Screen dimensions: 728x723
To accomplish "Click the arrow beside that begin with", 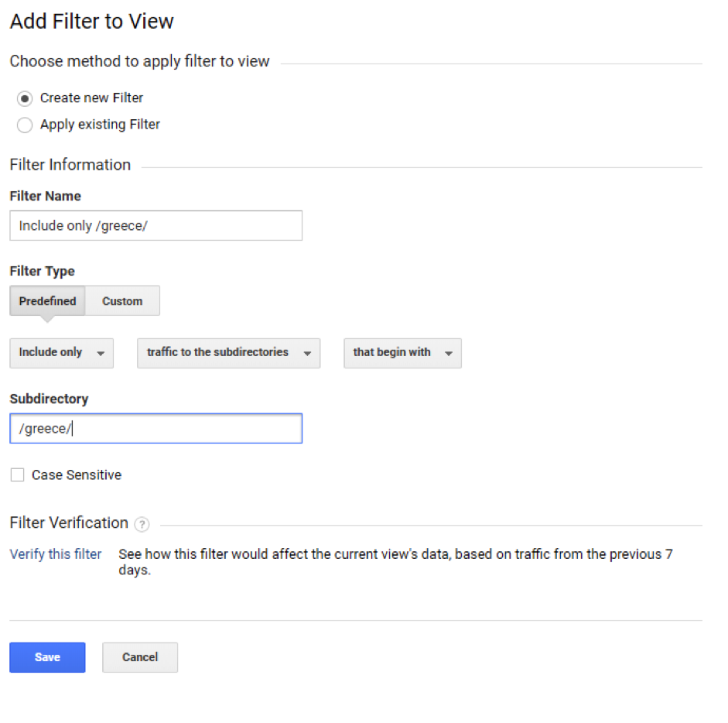I will [449, 354].
